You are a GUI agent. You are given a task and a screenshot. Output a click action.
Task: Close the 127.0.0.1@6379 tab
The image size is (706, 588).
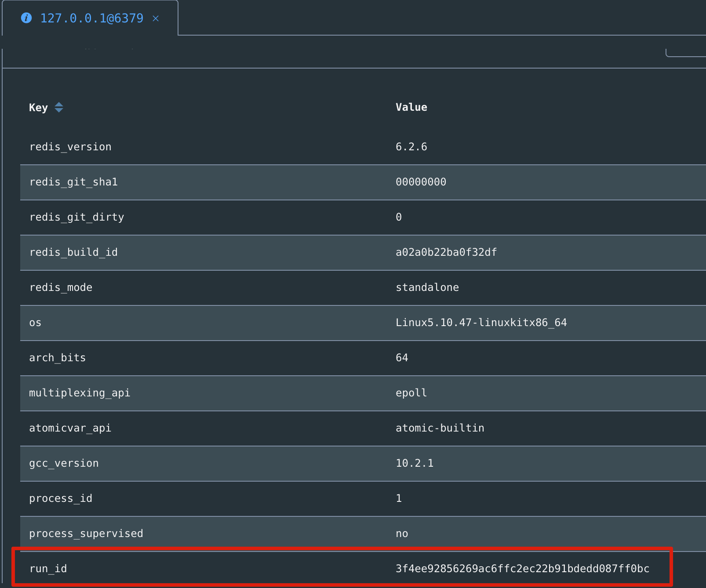[x=156, y=18]
